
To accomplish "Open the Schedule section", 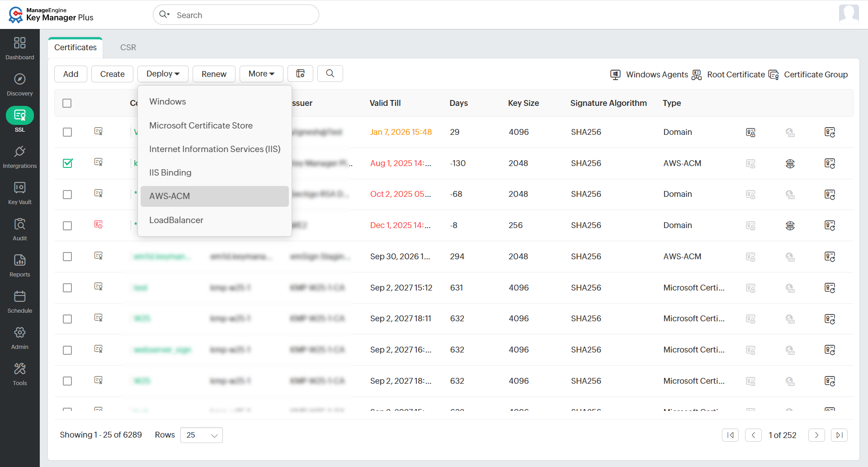I will [x=20, y=301].
